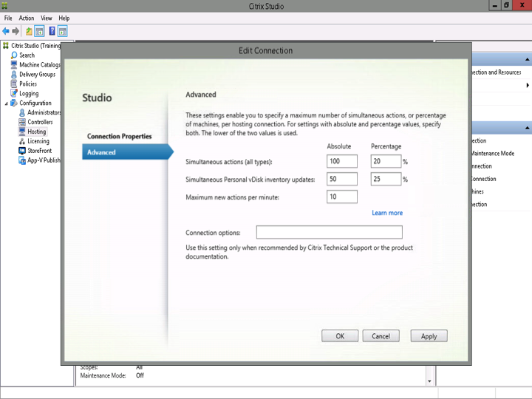532x399 pixels.
Task: Click Personal vDisk updates Percentage field
Action: tap(386, 179)
